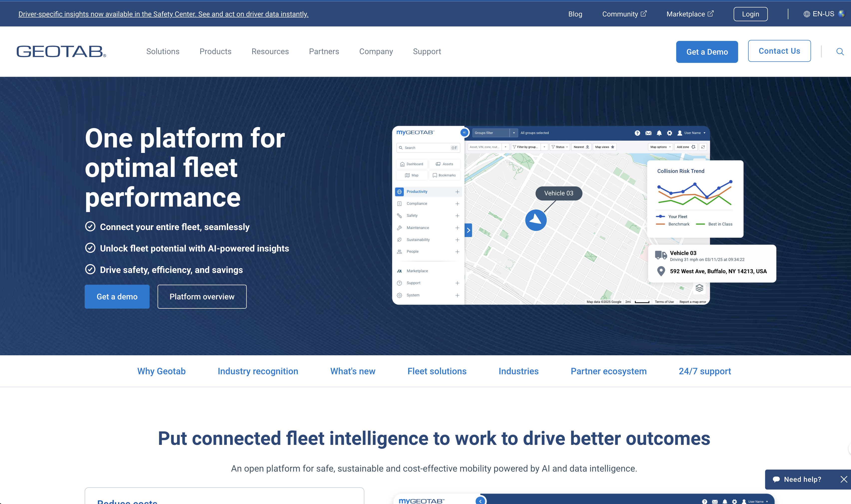Viewport: 851px width, 504px height.
Task: Open the settings gear in MyGeotab header
Action: click(669, 133)
